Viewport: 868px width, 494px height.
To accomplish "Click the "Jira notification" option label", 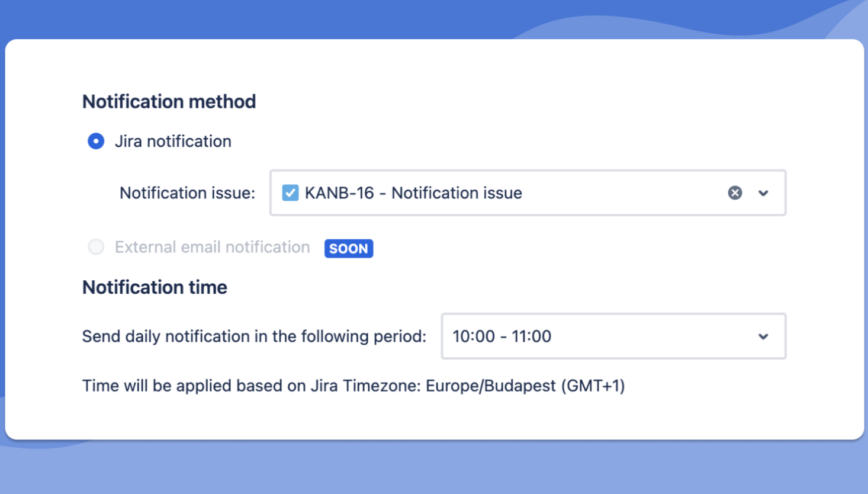I will (173, 142).
